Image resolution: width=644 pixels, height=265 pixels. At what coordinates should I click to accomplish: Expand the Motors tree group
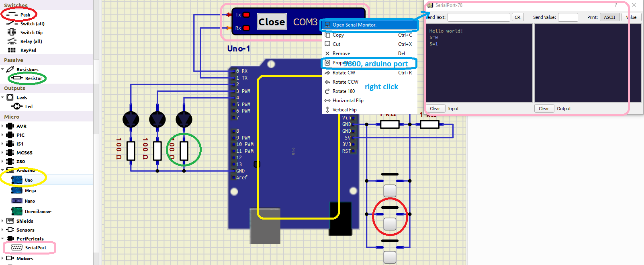point(2,259)
